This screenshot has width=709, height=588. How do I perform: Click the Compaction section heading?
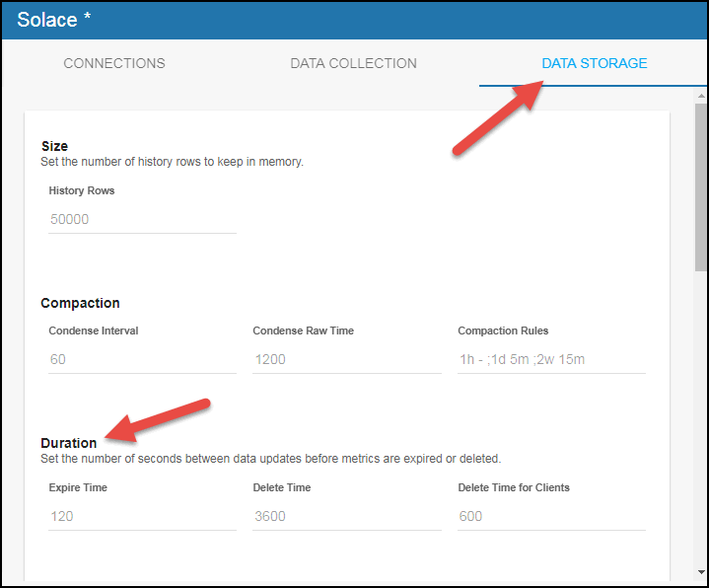point(80,303)
